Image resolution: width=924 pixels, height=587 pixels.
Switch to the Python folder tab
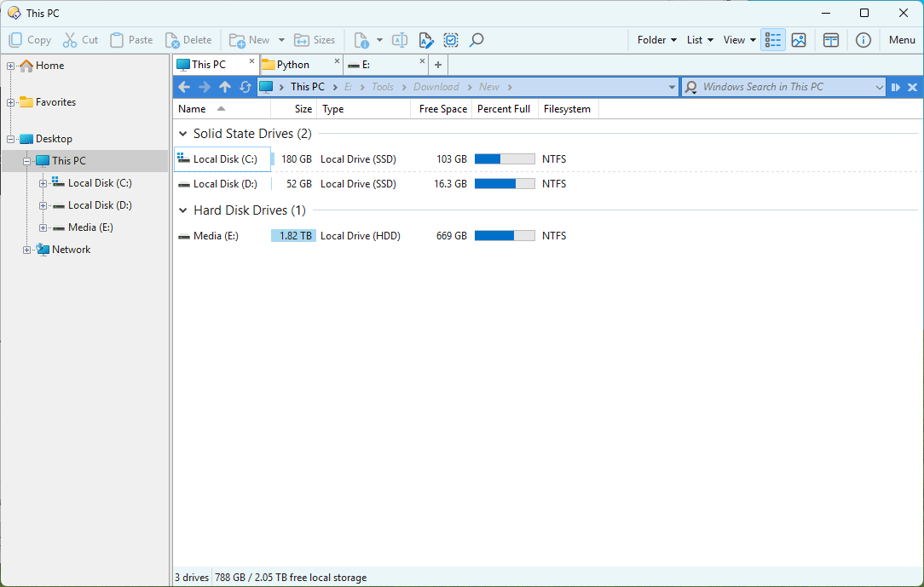(x=293, y=64)
